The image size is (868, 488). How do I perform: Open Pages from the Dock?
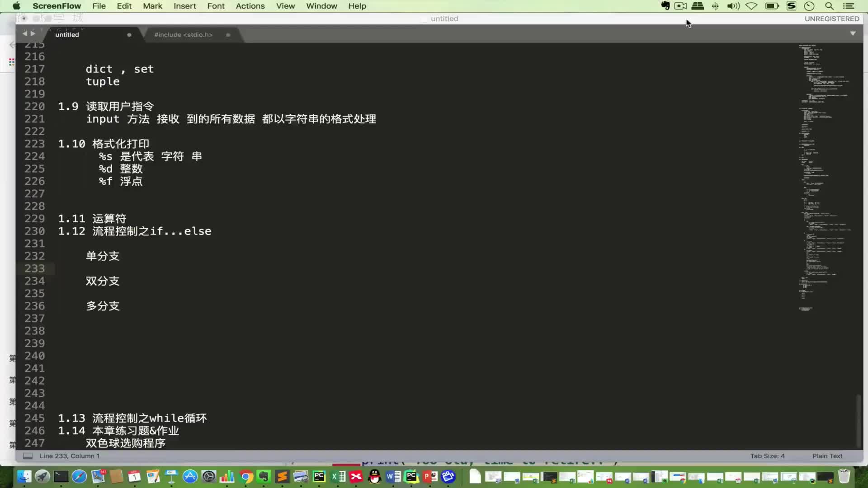click(x=153, y=476)
